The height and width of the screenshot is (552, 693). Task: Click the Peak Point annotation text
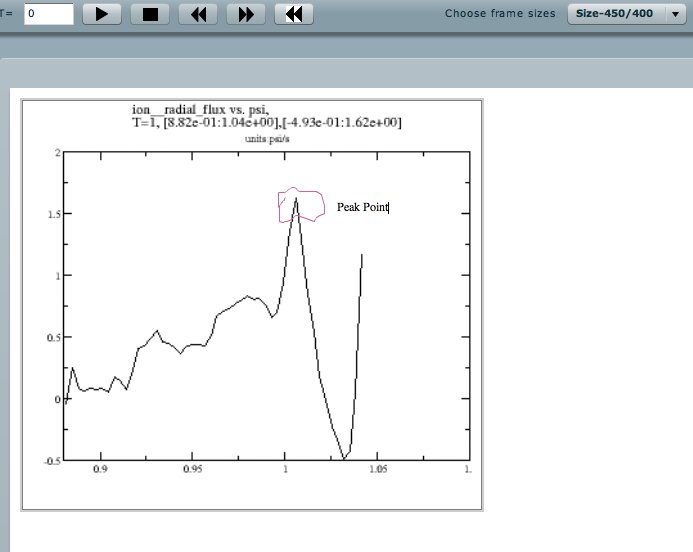[362, 207]
